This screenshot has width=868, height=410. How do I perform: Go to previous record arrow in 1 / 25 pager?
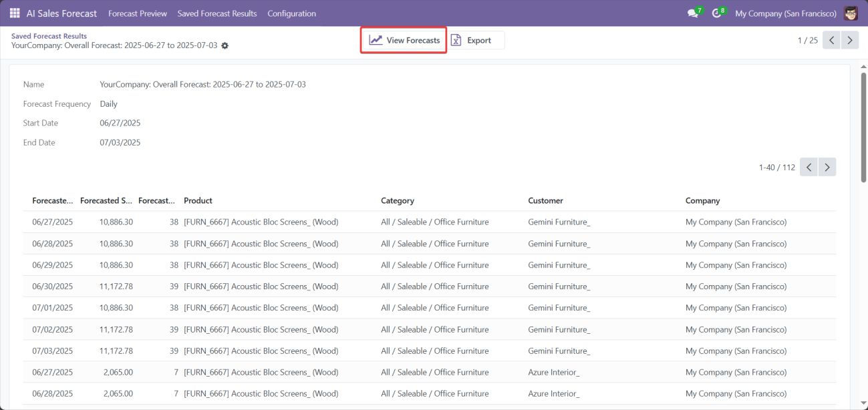831,40
